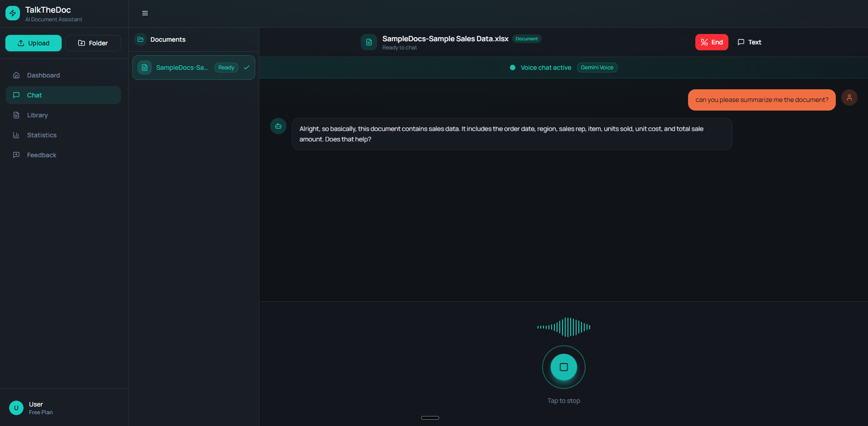Click the document file icon in the header
This screenshot has height=426, width=868.
[369, 42]
